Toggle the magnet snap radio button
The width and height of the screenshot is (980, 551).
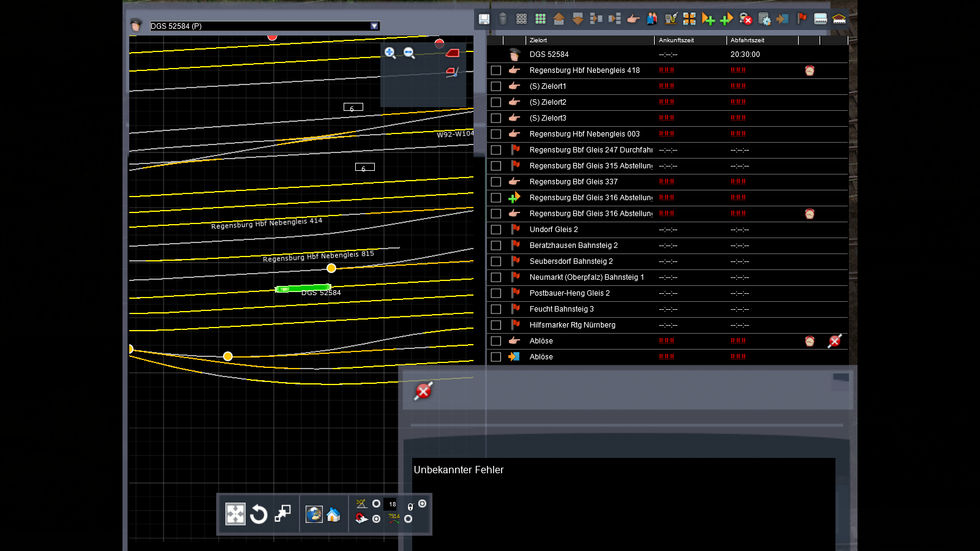tap(376, 519)
